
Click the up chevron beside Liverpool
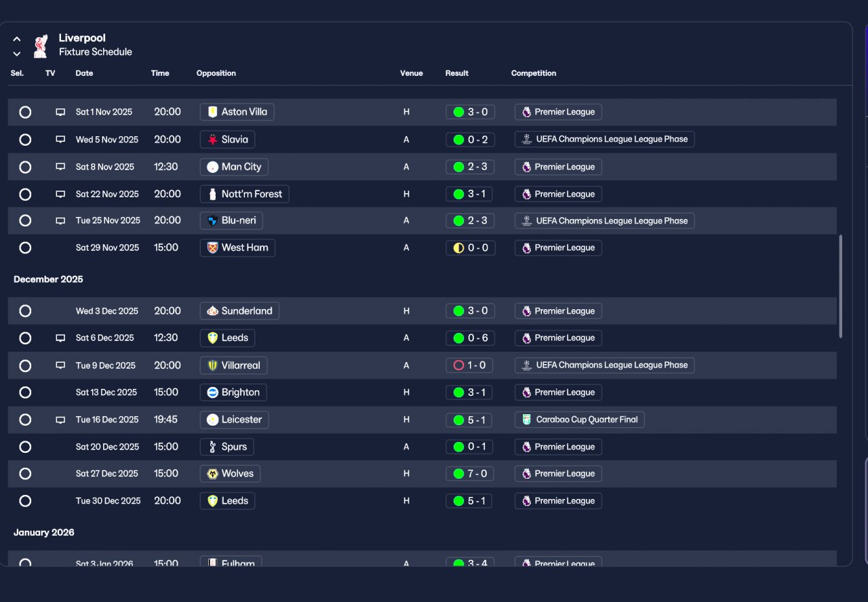17,39
